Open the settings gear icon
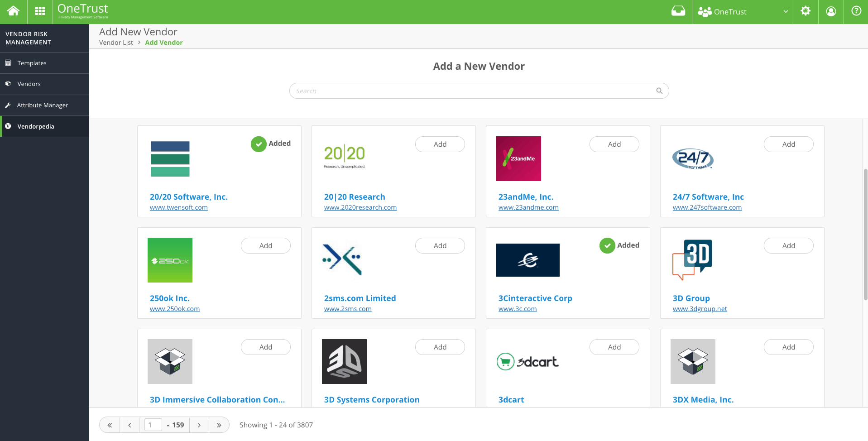This screenshot has height=441, width=868. (806, 11)
